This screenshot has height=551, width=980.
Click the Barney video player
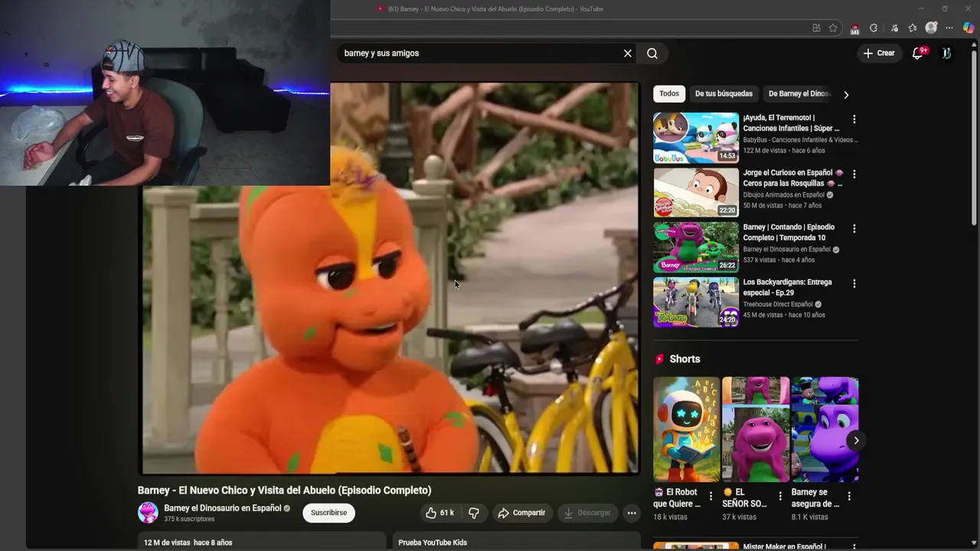[389, 279]
